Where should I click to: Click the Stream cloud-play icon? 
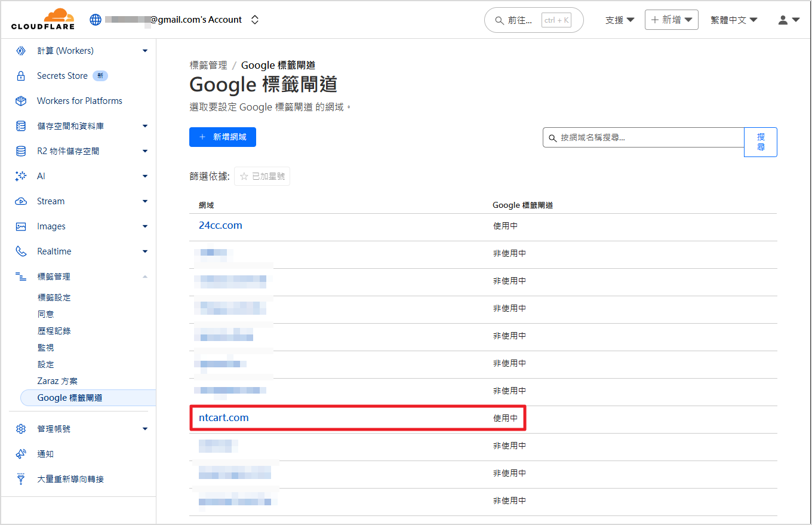coord(21,201)
